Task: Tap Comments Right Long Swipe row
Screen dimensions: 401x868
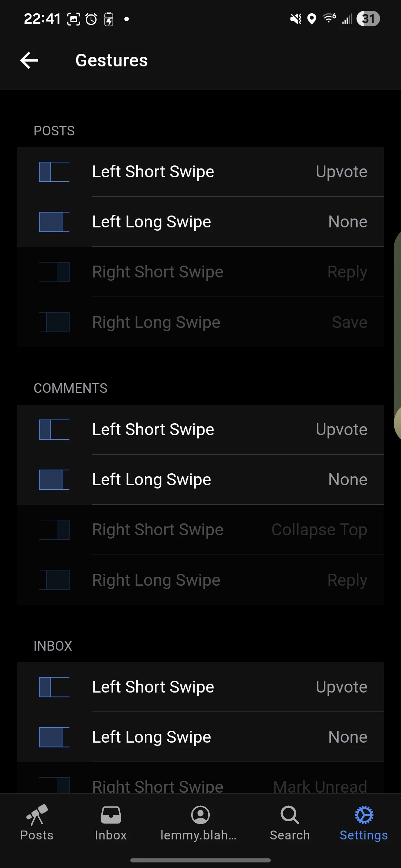Action: coord(200,580)
